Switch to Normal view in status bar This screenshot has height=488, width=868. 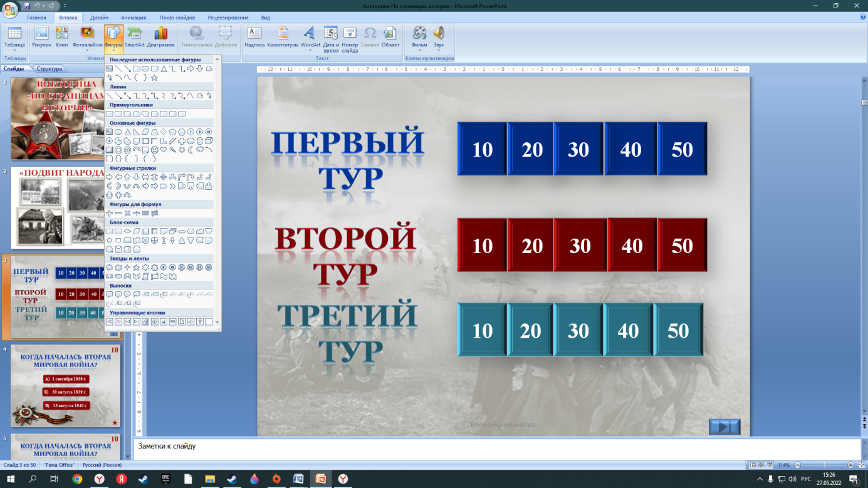[x=753, y=465]
